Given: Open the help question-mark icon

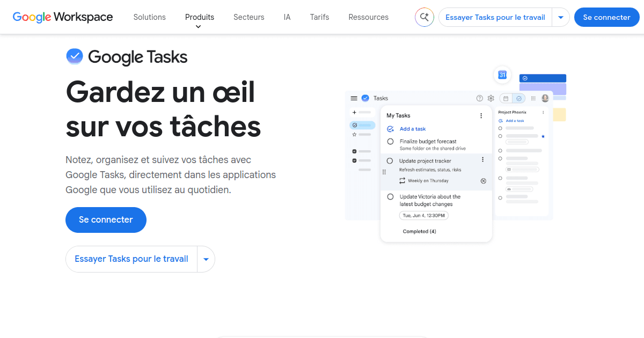Looking at the screenshot, I should (x=480, y=98).
